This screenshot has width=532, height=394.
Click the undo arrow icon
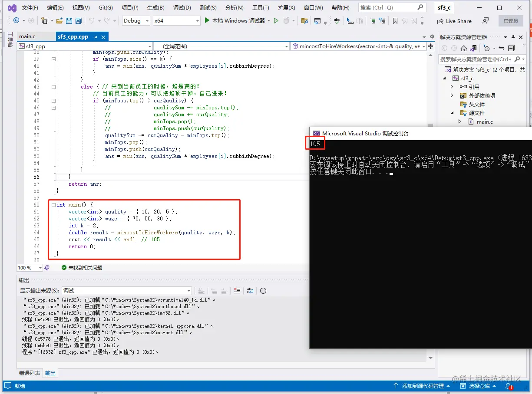[x=91, y=21]
